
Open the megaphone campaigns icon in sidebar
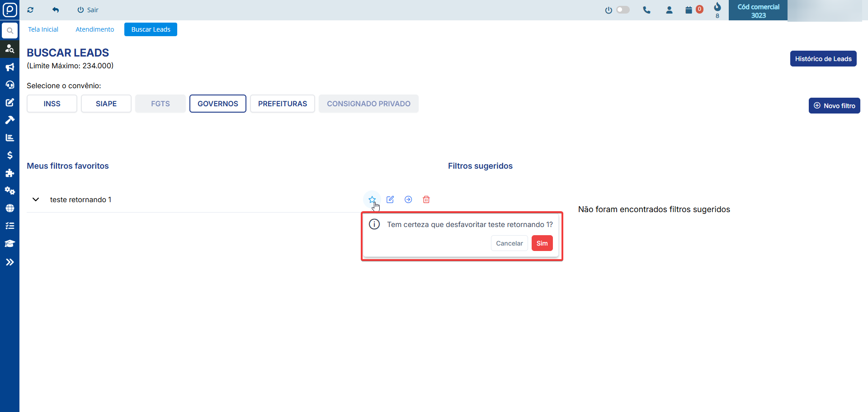(9, 67)
